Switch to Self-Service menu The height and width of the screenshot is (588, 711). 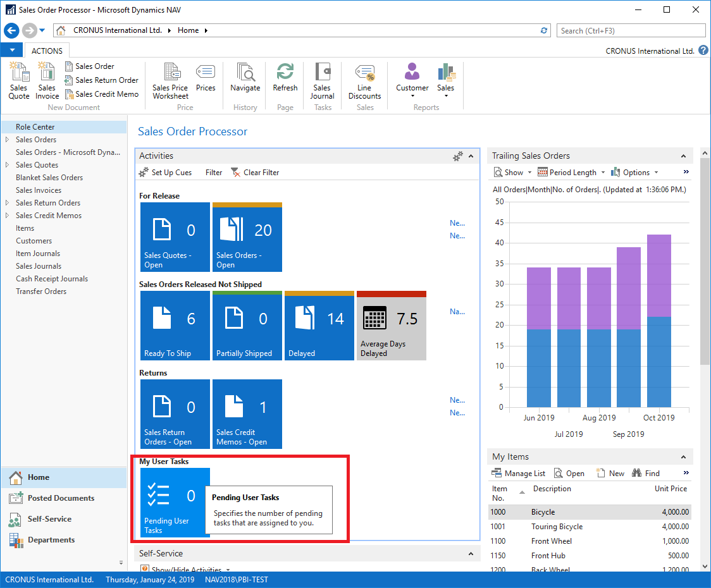point(63,519)
